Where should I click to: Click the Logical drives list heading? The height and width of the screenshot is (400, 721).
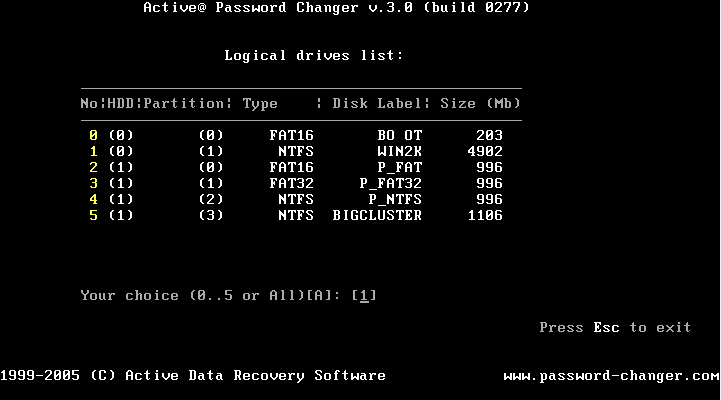click(314, 56)
